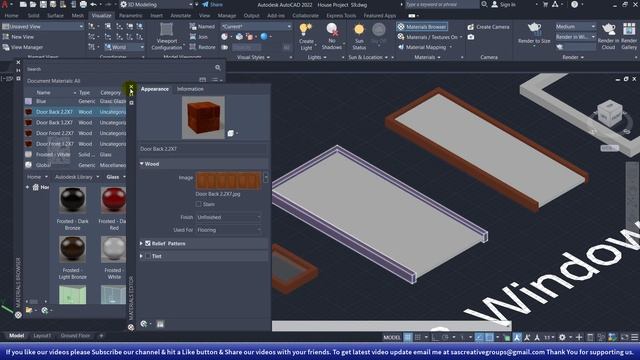
Task: Close the Materials Editor panel
Action: [x=131, y=87]
